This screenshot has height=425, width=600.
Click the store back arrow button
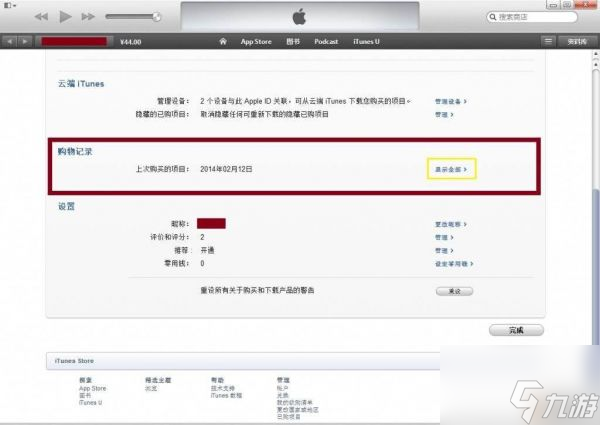click(11, 41)
